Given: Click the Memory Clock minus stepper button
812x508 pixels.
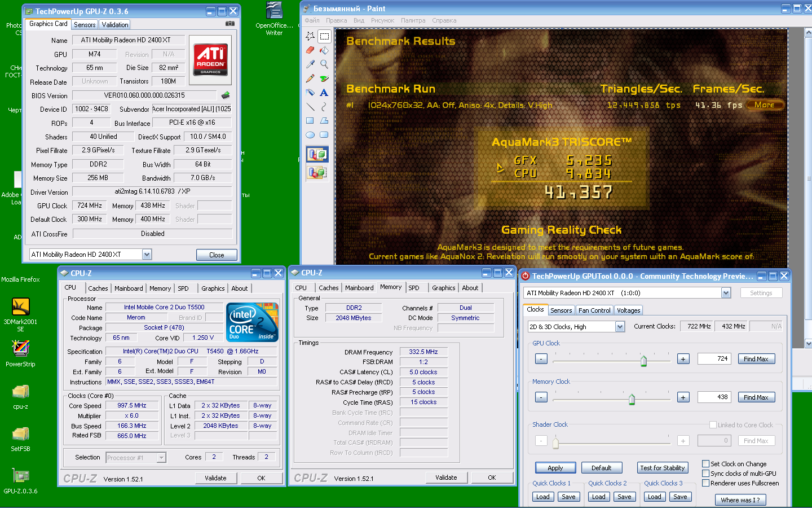Looking at the screenshot, I should 541,397.
